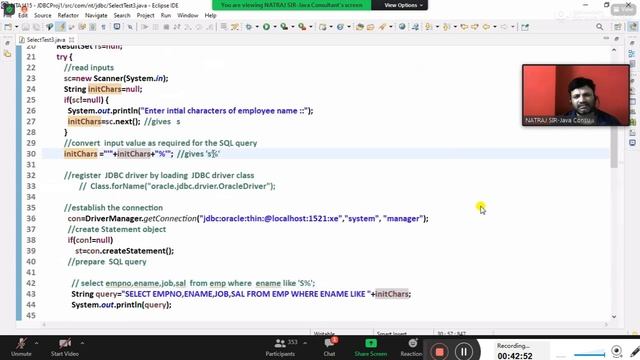This screenshot has width=640, height=360.
Task: Click the Terminate debug stop icon
Action: (x=166, y=27)
